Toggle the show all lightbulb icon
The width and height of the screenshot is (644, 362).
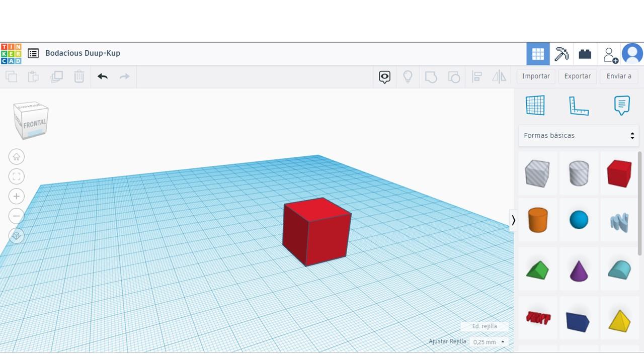408,77
